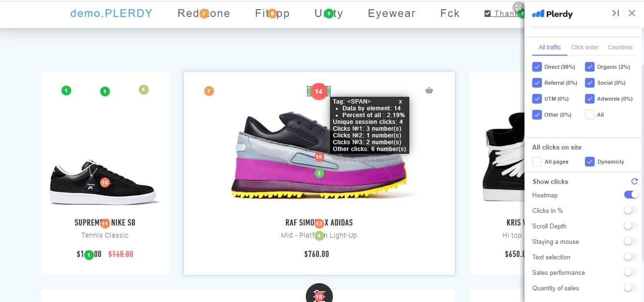644x302 pixels.
Task: Toggle the Heatmap switch off
Action: coord(631,195)
